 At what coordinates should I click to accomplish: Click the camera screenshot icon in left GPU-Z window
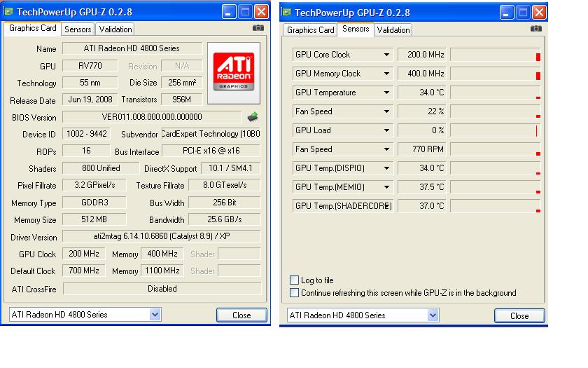pos(258,28)
